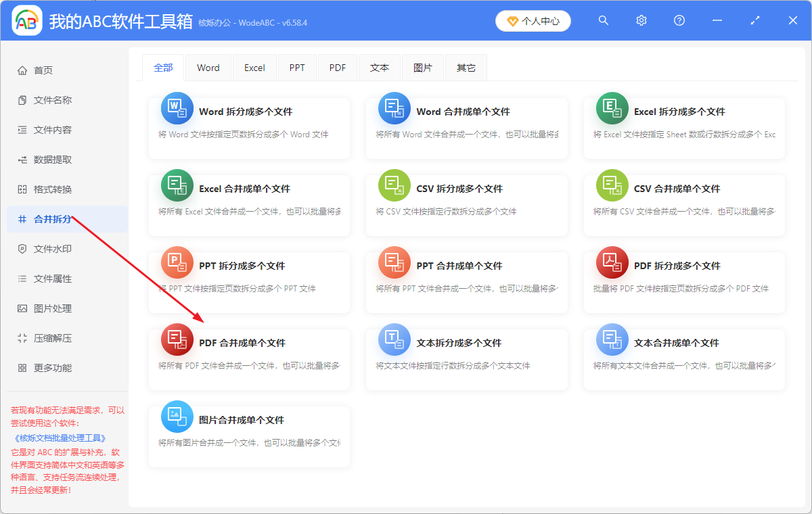Open the 文本合并成单个文件 tool
Viewport: 812px width, 514px height.
683,358
